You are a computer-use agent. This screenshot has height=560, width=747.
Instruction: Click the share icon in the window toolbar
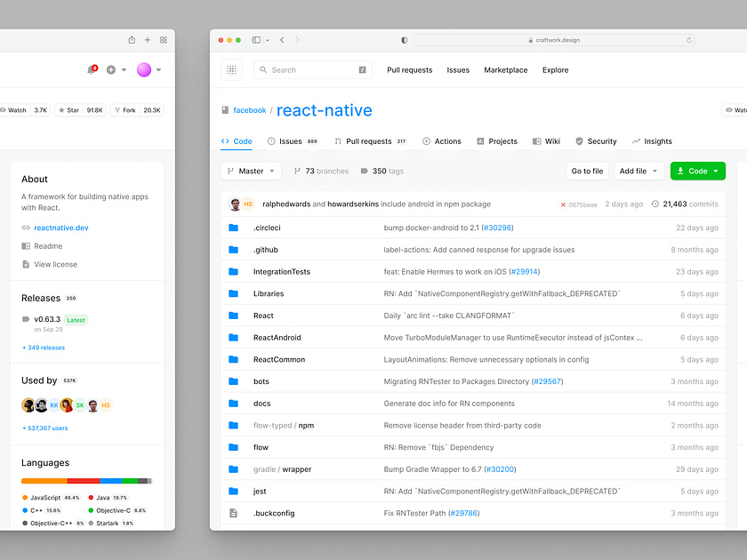[x=131, y=40]
